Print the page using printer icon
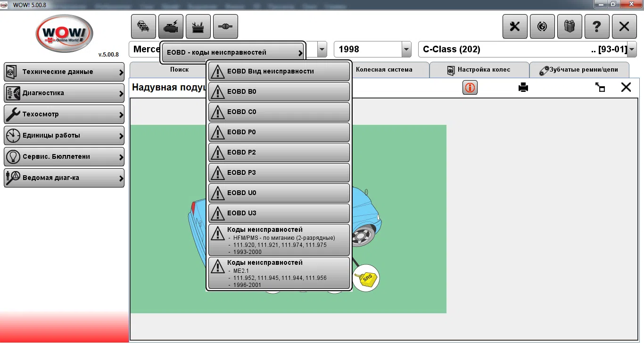 pyautogui.click(x=523, y=88)
